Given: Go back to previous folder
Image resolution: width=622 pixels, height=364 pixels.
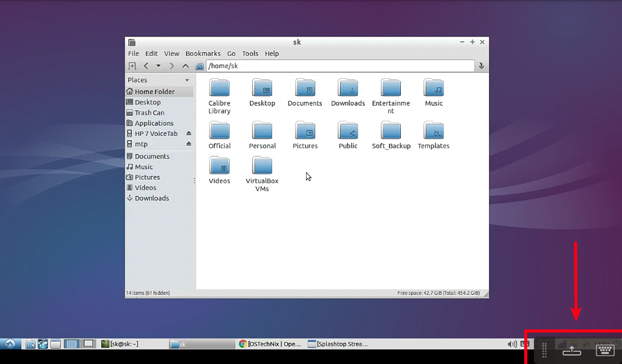Looking at the screenshot, I should [x=146, y=66].
